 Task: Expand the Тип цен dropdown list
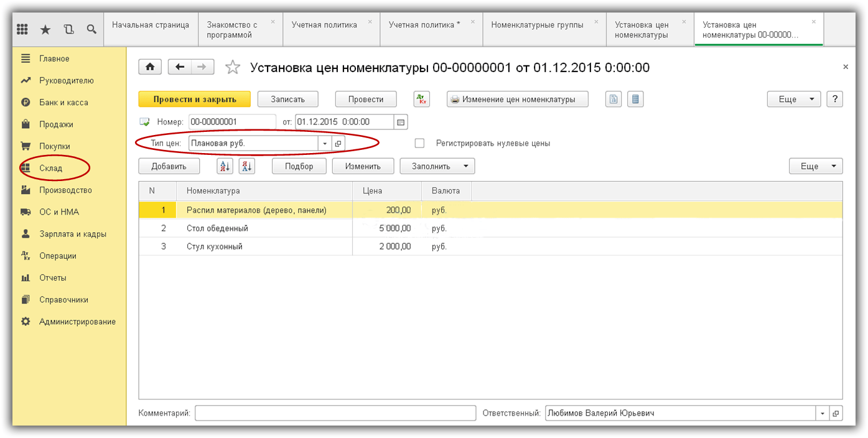pyautogui.click(x=324, y=144)
